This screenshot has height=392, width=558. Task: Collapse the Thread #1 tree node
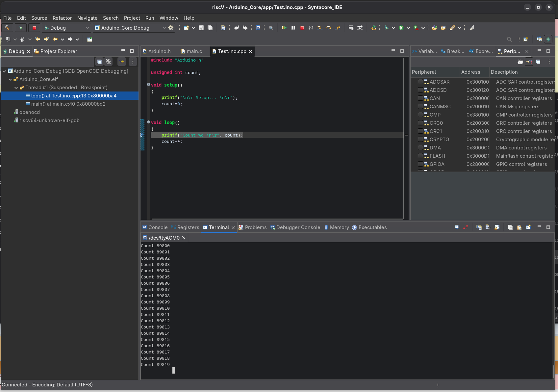click(x=16, y=88)
